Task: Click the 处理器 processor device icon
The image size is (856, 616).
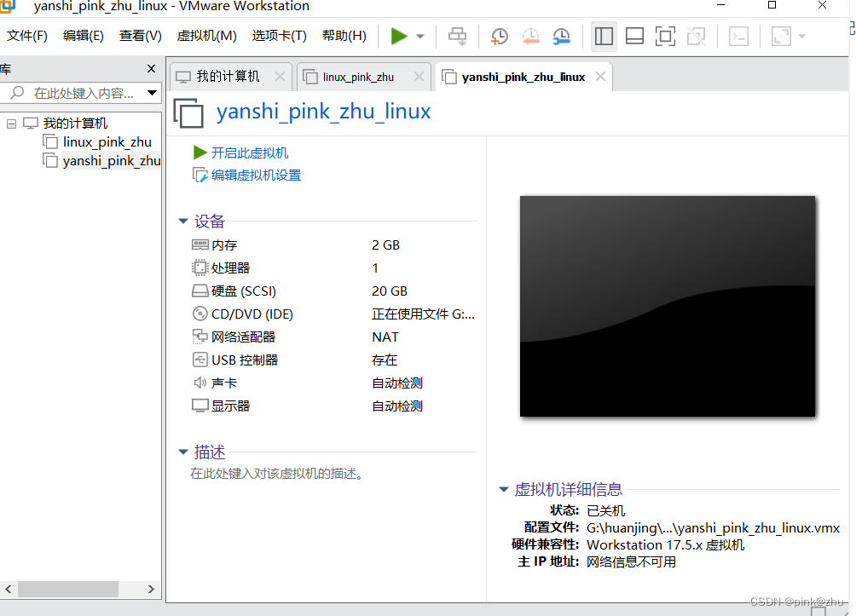Action: coord(200,268)
